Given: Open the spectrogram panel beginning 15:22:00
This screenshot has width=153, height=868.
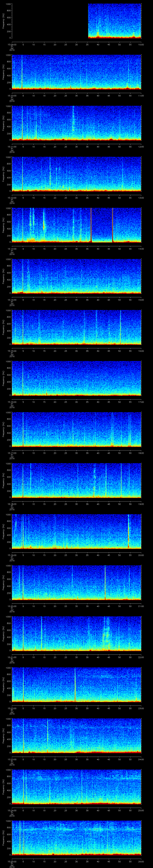Looking at the screenshot, I should pos(76,685).
